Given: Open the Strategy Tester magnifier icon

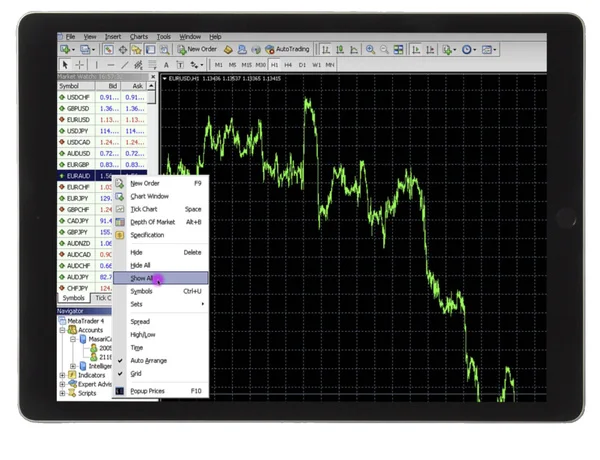Looking at the screenshot, I should point(164,49).
